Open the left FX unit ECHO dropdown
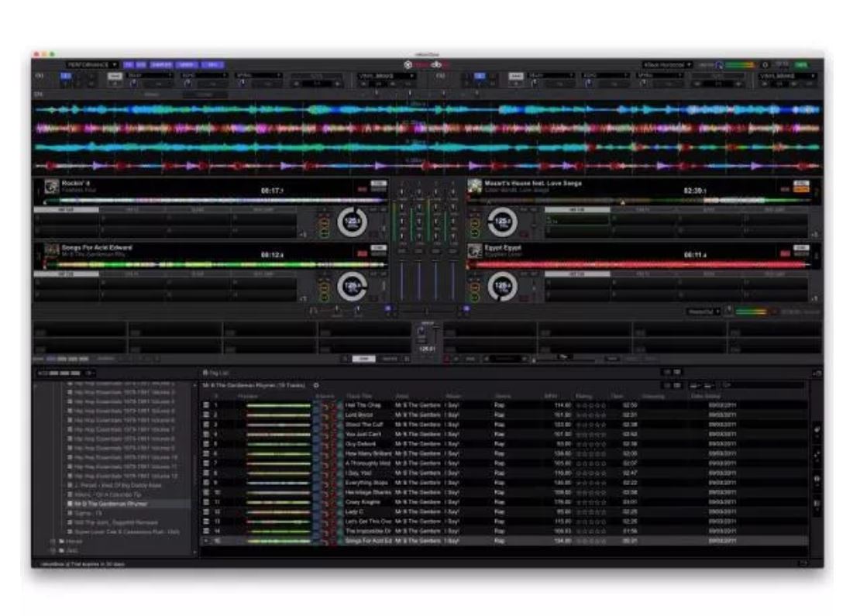The height and width of the screenshot is (616, 860). [x=204, y=75]
